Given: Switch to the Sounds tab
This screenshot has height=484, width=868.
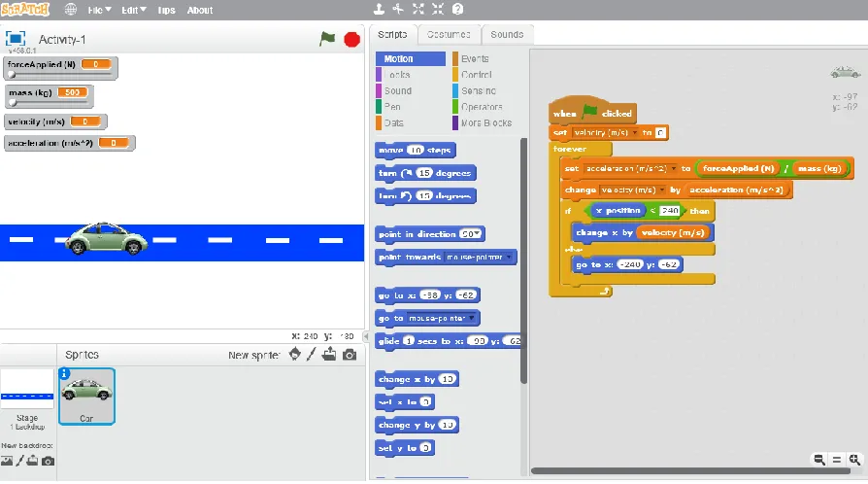Looking at the screenshot, I should coord(507,34).
